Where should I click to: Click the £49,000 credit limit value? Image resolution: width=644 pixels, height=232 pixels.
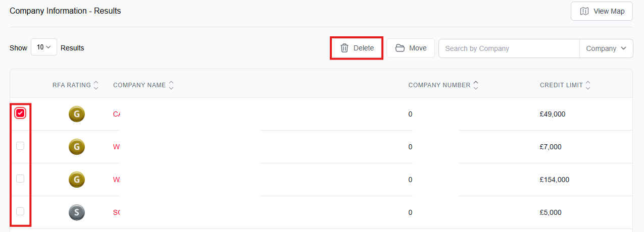[x=553, y=114]
